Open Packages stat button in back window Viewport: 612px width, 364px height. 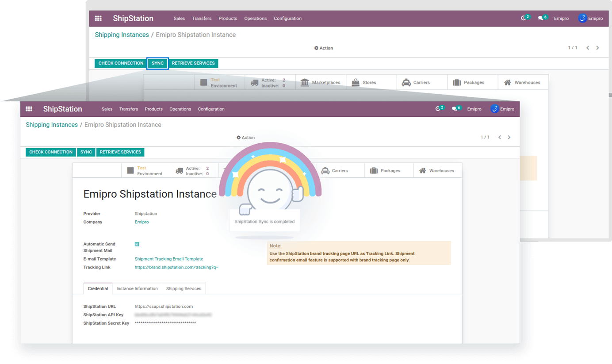pyautogui.click(x=473, y=83)
